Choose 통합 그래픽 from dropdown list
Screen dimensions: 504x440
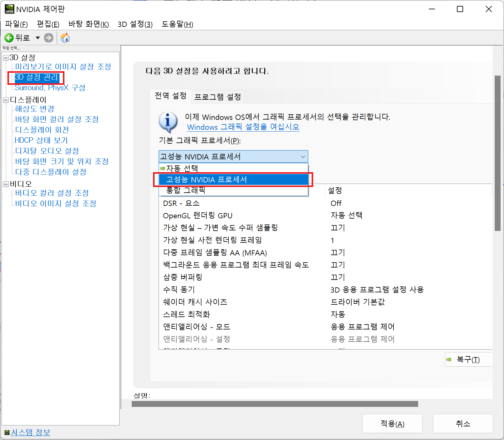(x=233, y=190)
